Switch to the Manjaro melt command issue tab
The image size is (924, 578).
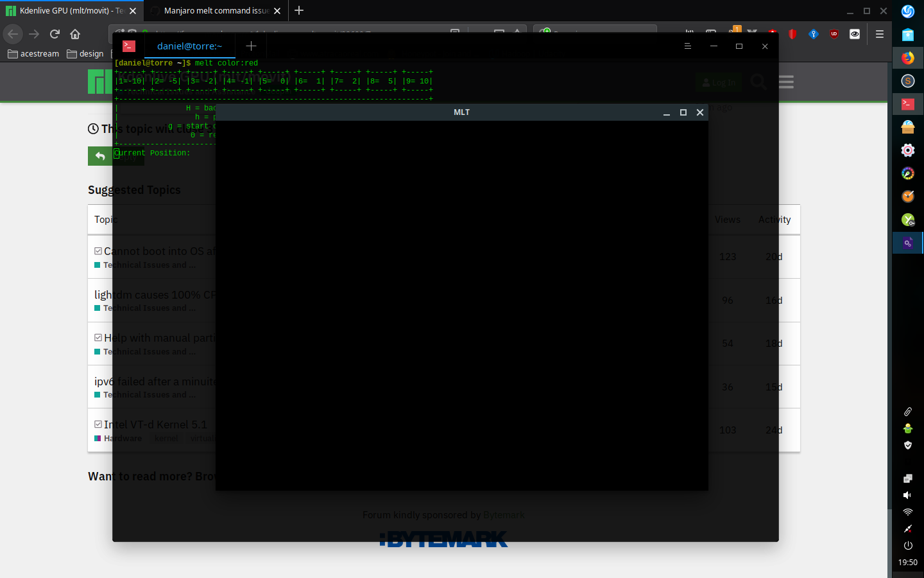pyautogui.click(x=215, y=10)
